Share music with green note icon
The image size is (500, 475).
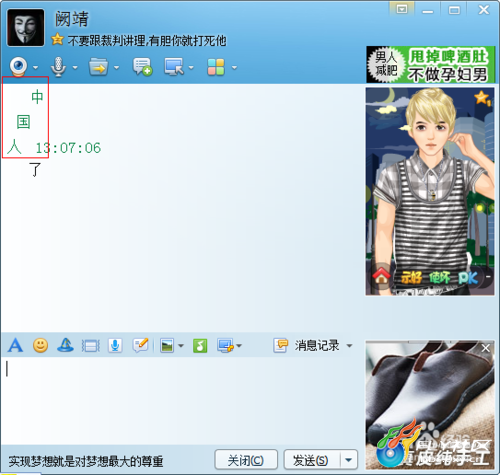[200, 346]
